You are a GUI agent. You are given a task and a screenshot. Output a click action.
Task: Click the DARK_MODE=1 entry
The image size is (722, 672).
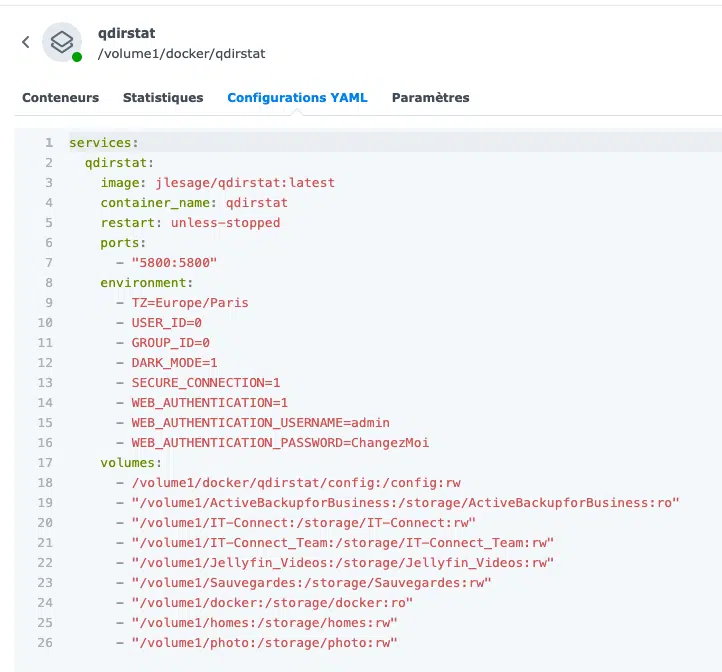click(x=174, y=363)
